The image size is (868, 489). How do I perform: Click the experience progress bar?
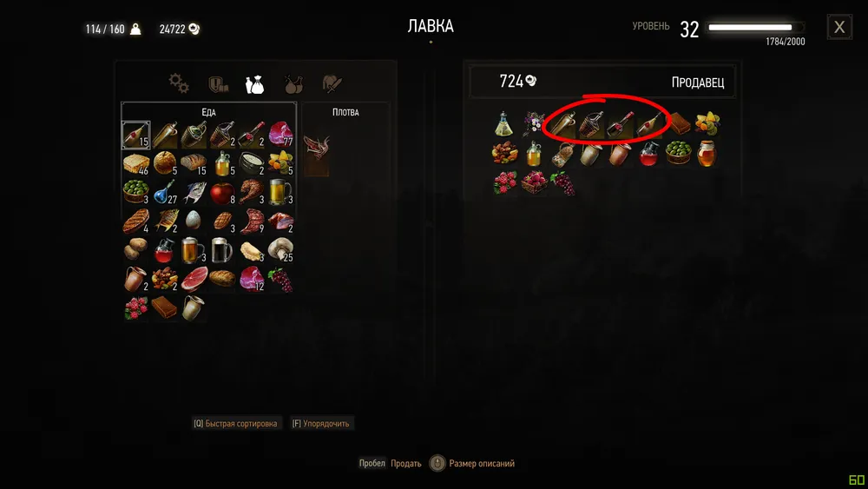[756, 27]
